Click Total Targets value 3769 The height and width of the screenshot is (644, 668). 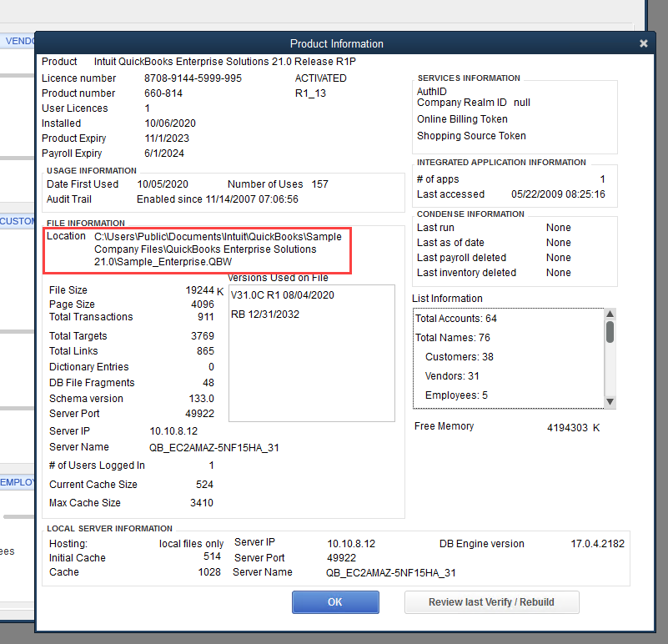(203, 336)
